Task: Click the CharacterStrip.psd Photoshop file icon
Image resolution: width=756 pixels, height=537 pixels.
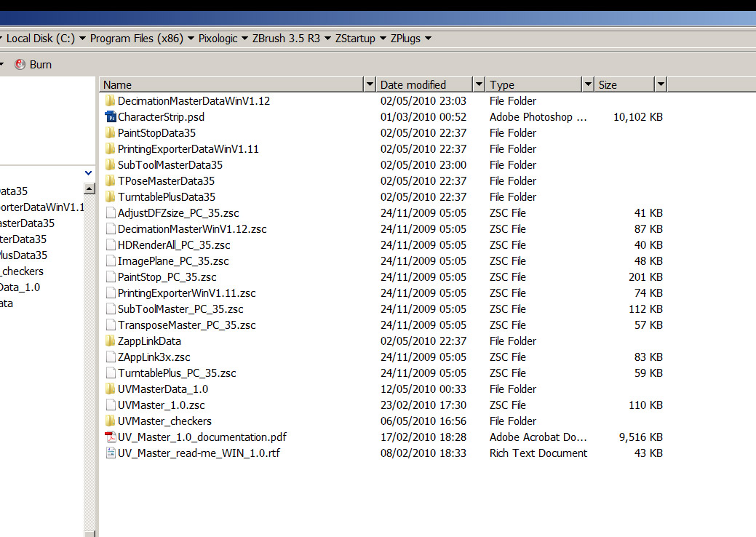Action: pyautogui.click(x=111, y=116)
